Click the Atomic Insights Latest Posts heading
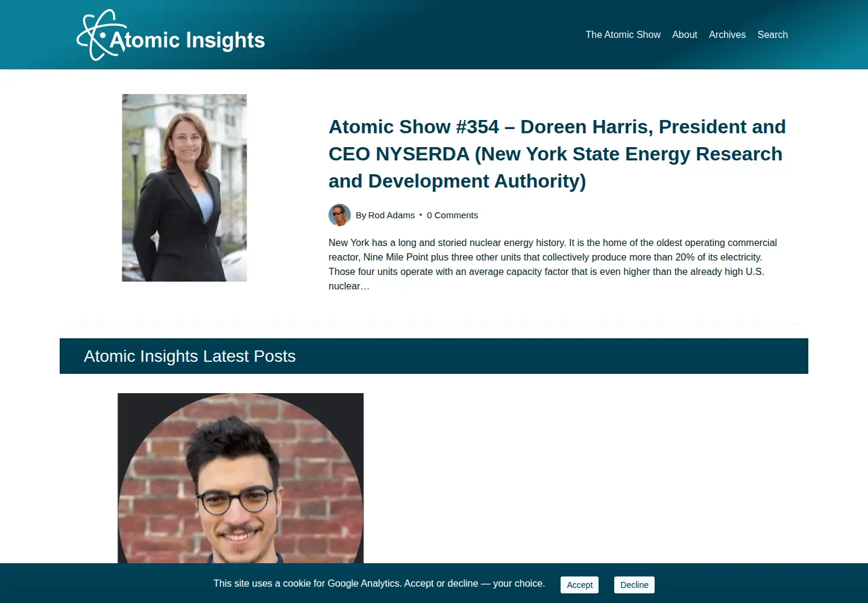 [x=190, y=356]
